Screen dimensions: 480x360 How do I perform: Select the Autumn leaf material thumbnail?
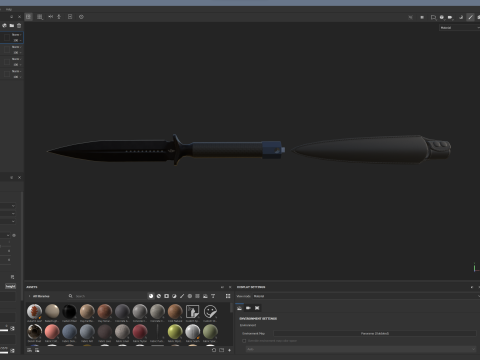click(34, 311)
